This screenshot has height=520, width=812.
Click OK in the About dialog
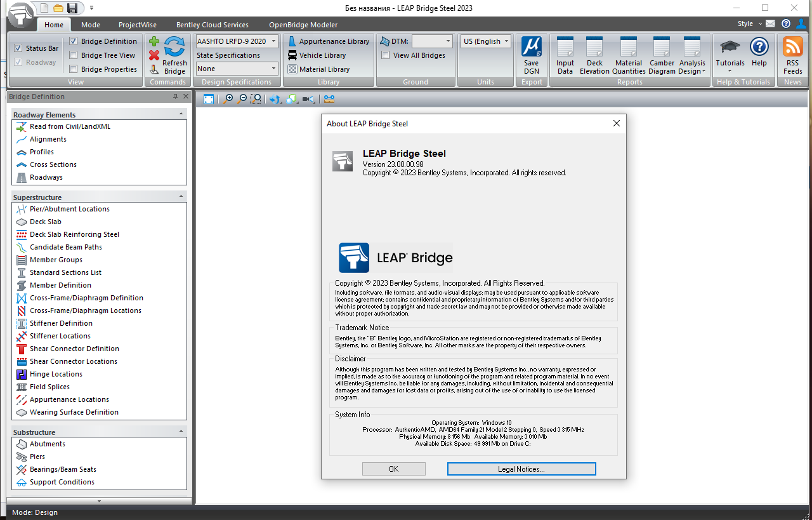394,469
